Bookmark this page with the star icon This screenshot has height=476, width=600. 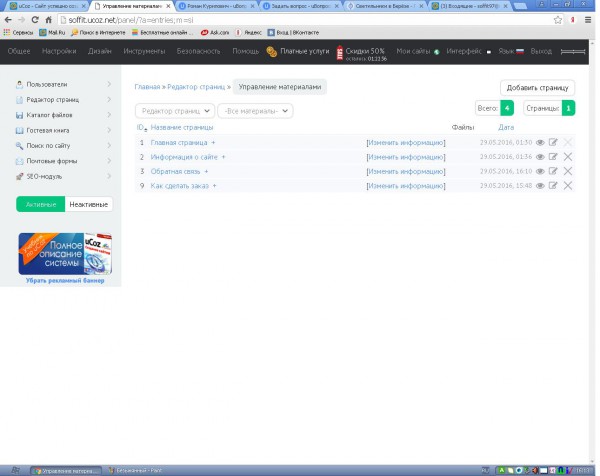tap(558, 20)
